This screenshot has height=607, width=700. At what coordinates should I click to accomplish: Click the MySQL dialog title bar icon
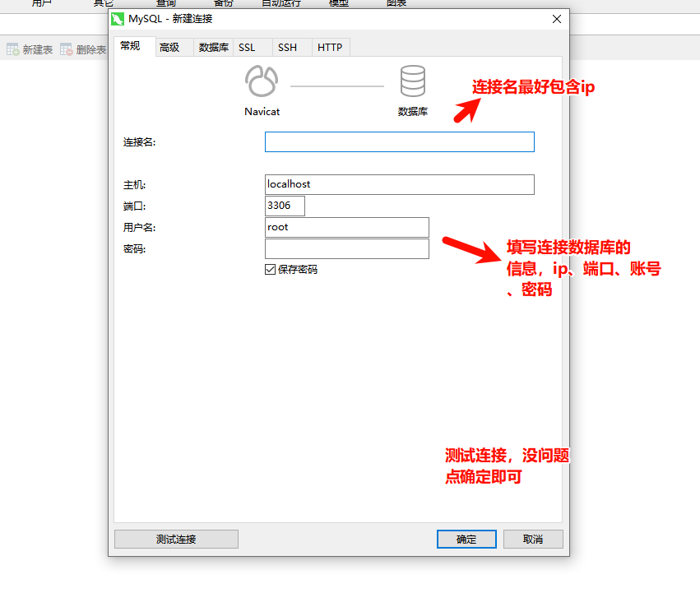118,19
